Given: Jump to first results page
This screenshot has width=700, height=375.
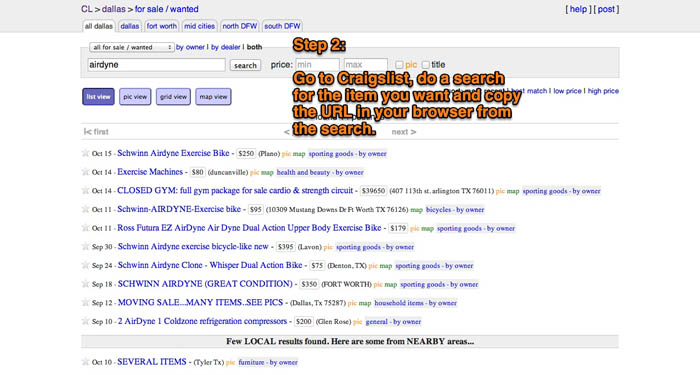Looking at the screenshot, I should [x=96, y=132].
